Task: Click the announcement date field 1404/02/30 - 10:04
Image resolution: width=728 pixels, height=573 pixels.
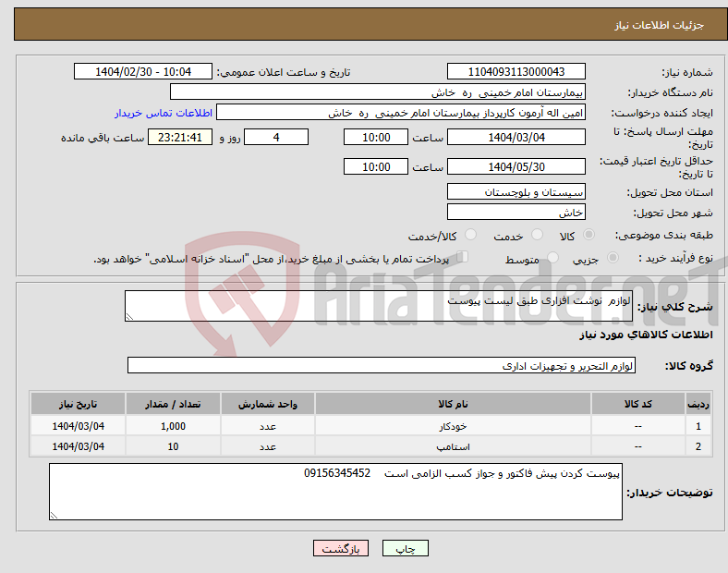Action: pos(143,71)
